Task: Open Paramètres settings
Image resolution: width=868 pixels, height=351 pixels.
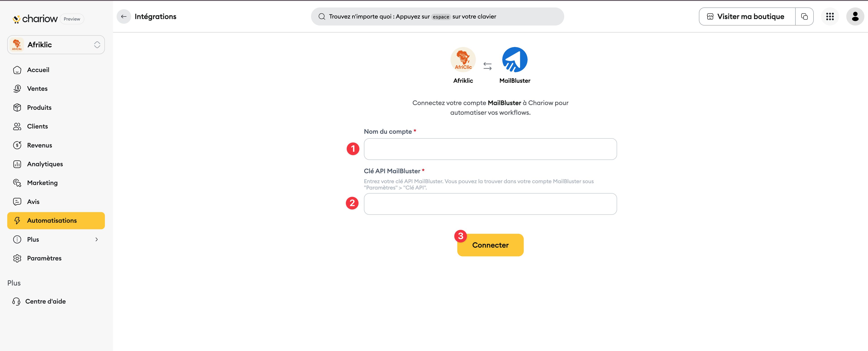Action: click(x=56, y=258)
